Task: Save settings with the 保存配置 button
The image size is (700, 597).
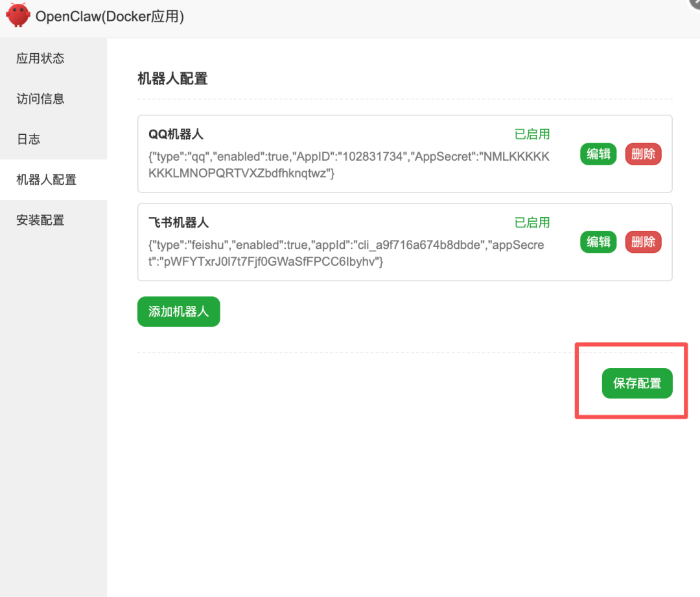Action: [636, 383]
